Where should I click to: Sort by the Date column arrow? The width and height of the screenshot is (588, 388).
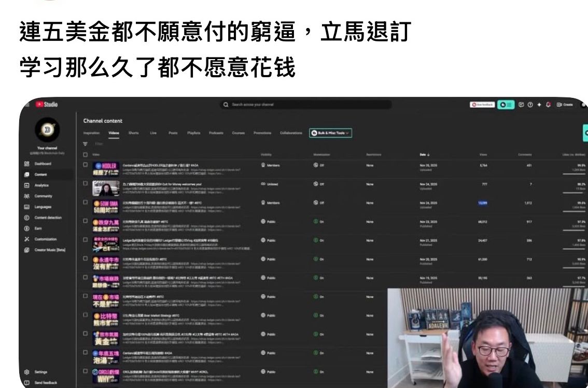click(426, 154)
